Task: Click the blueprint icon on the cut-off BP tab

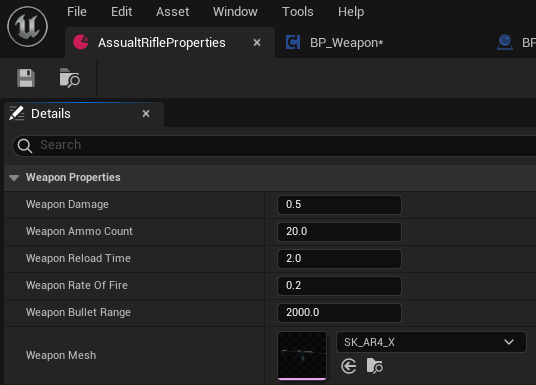Action: pyautogui.click(x=505, y=42)
